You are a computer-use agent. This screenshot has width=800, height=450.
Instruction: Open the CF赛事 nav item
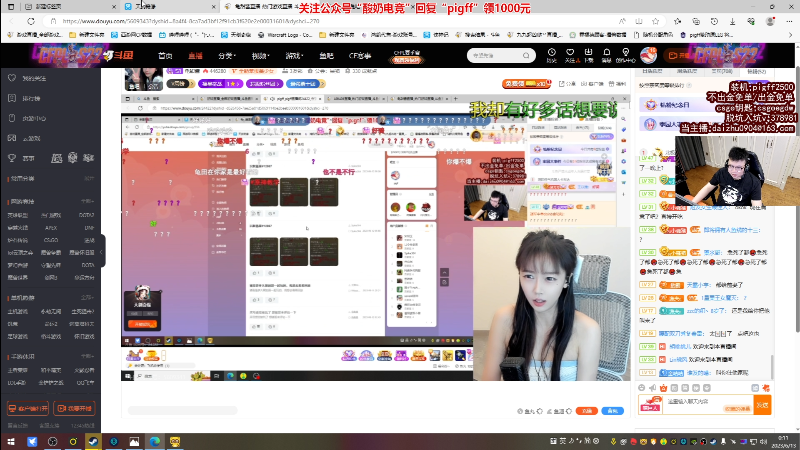pyautogui.click(x=359, y=56)
